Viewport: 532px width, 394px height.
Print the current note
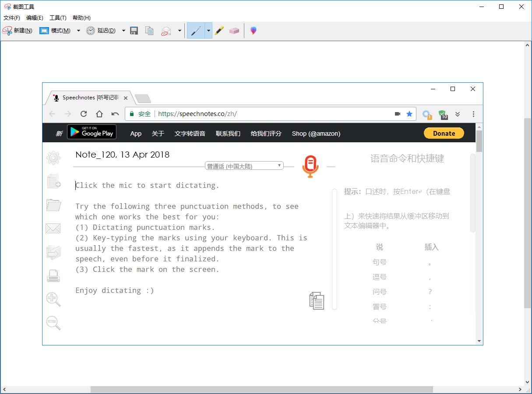click(53, 275)
